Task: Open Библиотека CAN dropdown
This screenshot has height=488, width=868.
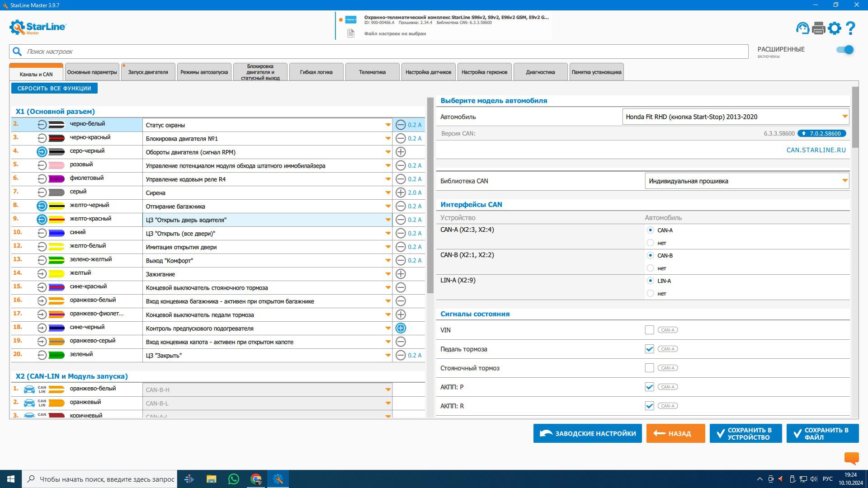Action: pos(747,181)
